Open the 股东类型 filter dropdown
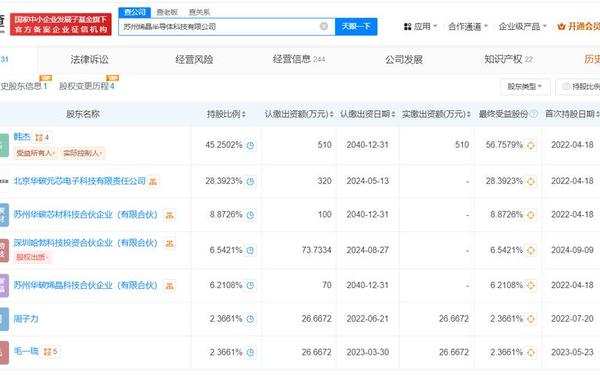This screenshot has width=600, height=375. pyautogui.click(x=525, y=87)
